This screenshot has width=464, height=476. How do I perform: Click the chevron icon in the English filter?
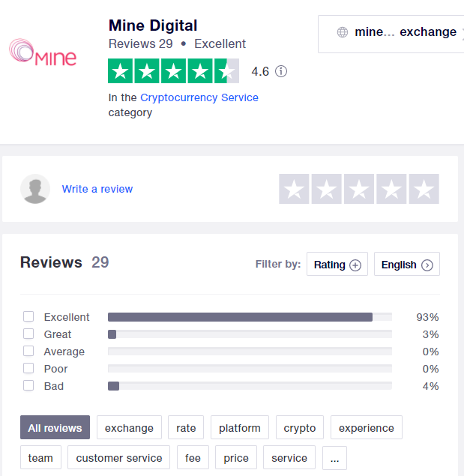(x=427, y=265)
